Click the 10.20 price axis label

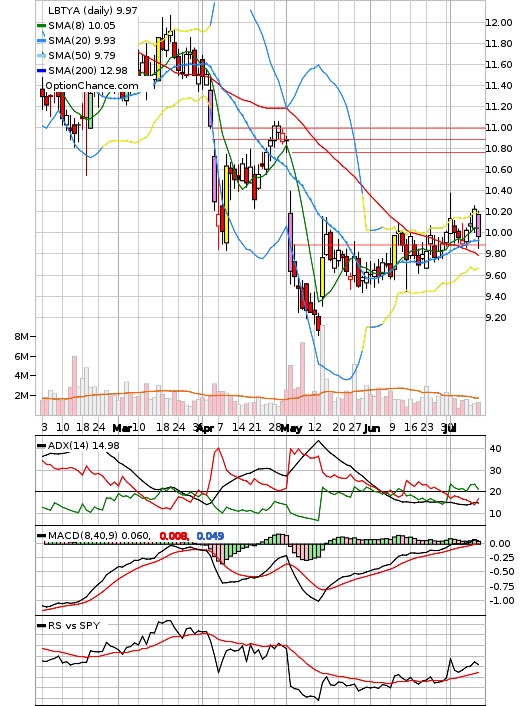499,212
